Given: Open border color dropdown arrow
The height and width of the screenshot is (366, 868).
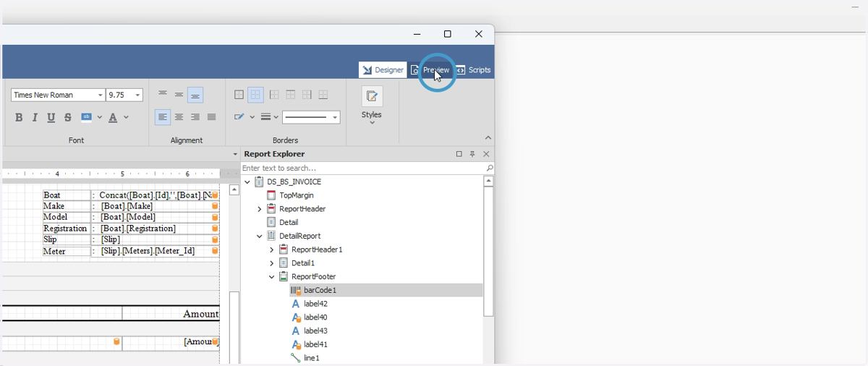Looking at the screenshot, I should click(x=252, y=117).
